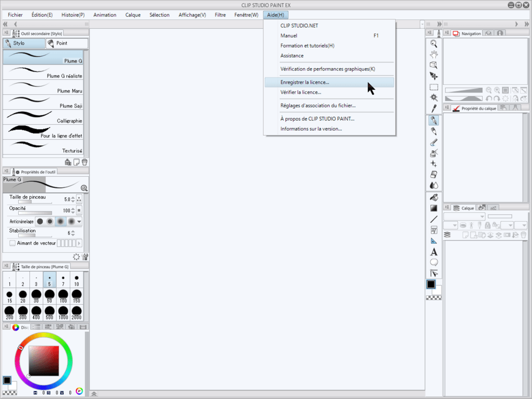The image size is (532, 399).
Task: Select the fourth anti-aliasing option (strong)
Action: pos(71,222)
